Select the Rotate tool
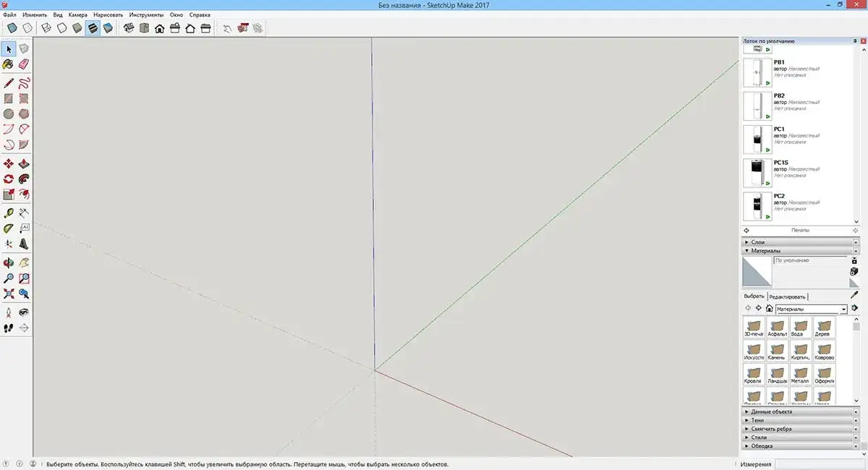This screenshot has width=868, height=470. click(9, 180)
